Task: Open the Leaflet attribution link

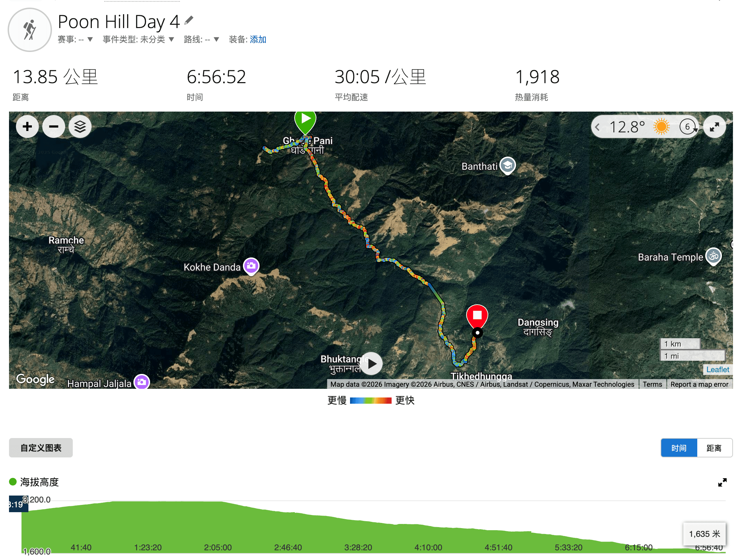Action: pos(718,369)
